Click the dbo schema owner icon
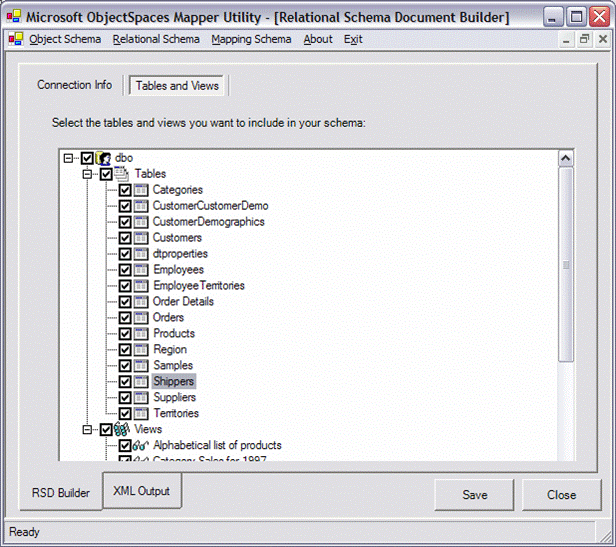 [x=103, y=158]
